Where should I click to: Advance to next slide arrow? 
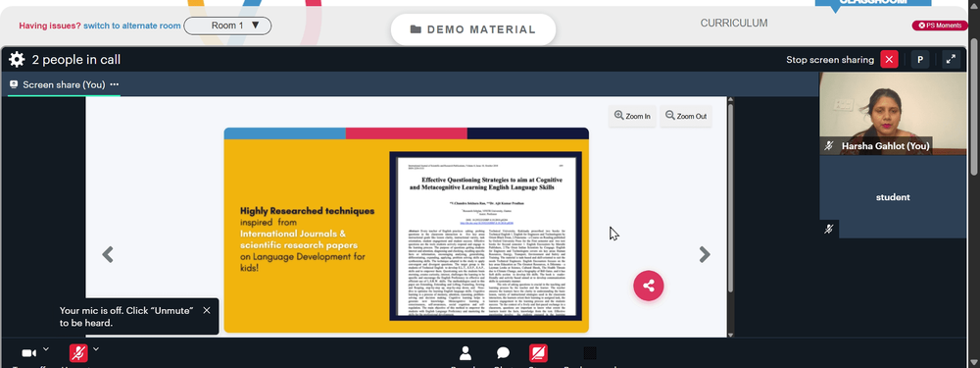(x=705, y=254)
